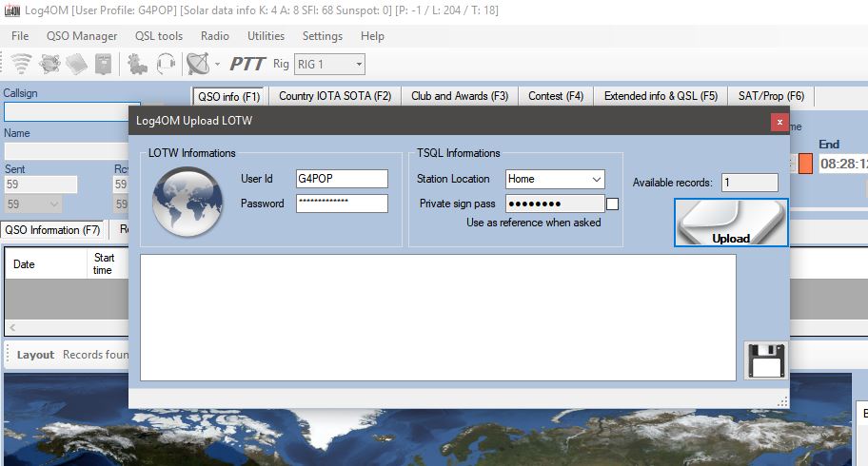This screenshot has height=466, width=868.
Task: Click the grey box-shaped toolbar icon
Action: [x=104, y=64]
